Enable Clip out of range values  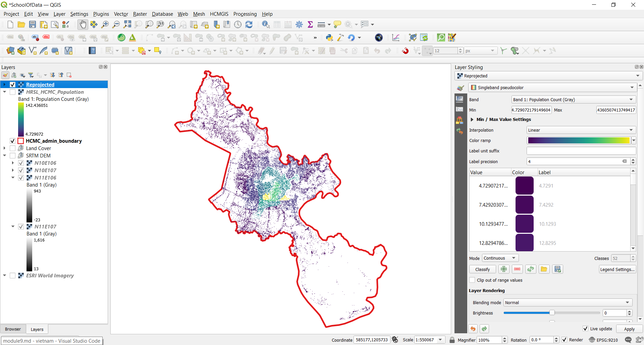coord(472,280)
